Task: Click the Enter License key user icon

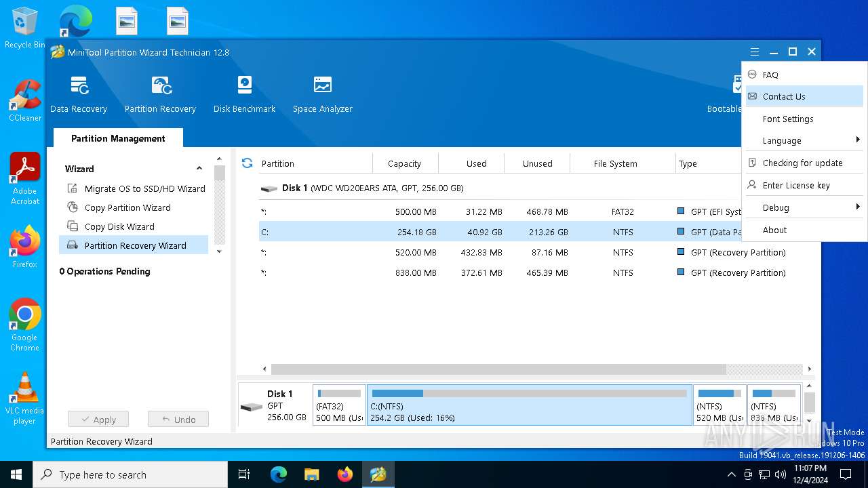Action: coord(752,185)
